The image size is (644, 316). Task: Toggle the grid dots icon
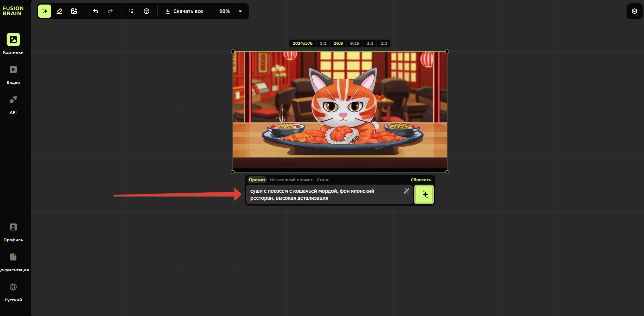[132, 11]
